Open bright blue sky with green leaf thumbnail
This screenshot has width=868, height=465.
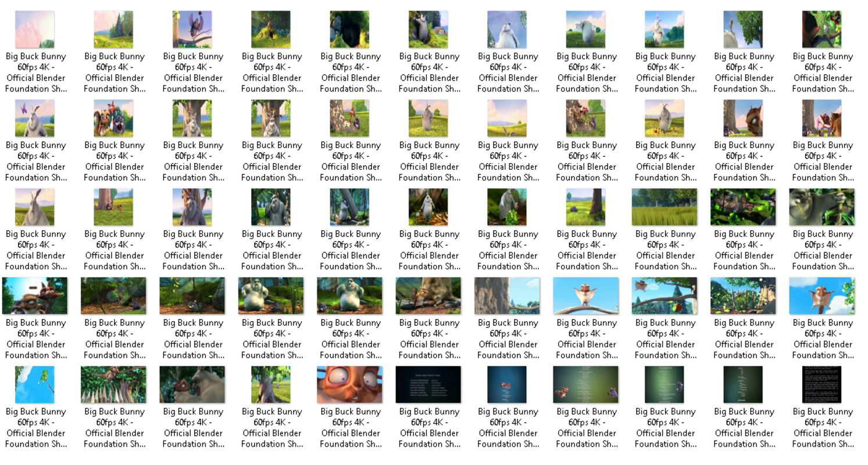(x=35, y=385)
